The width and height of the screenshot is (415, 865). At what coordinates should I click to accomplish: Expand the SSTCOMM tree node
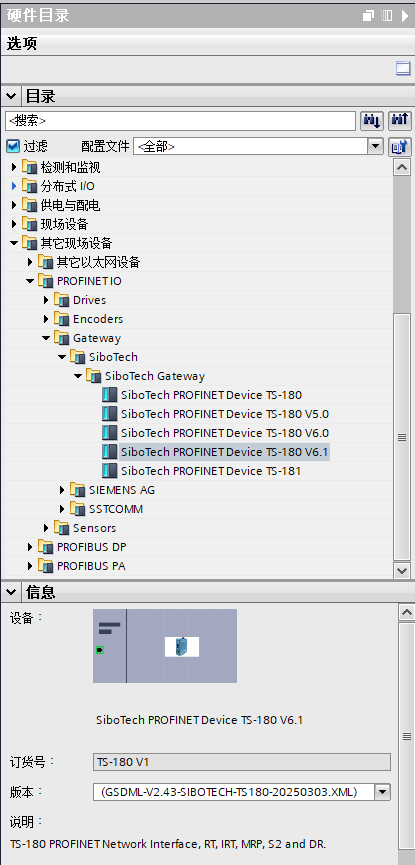pos(62,509)
